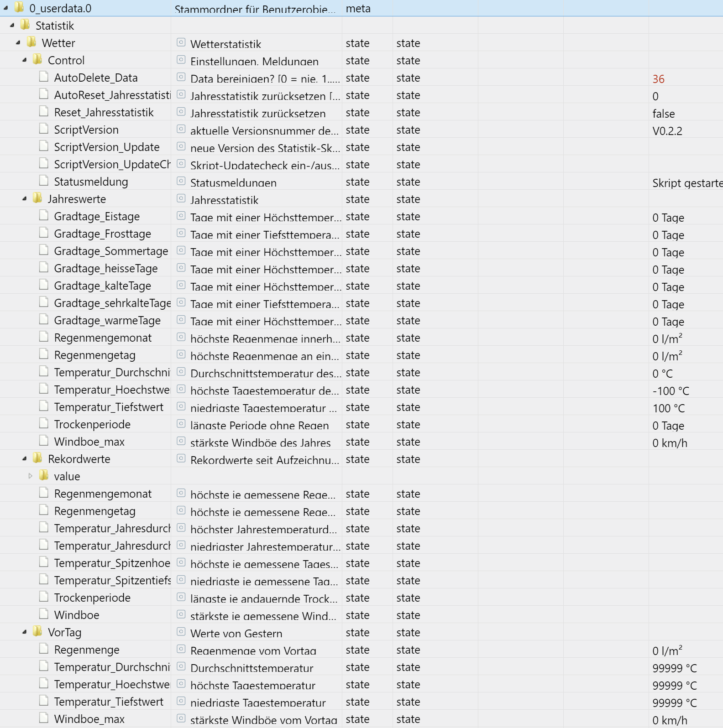Click the Jahresstatistik zurücksetzen name of Reset_Jahresstatistik
Viewport: 723px width, 728px height.
(258, 114)
